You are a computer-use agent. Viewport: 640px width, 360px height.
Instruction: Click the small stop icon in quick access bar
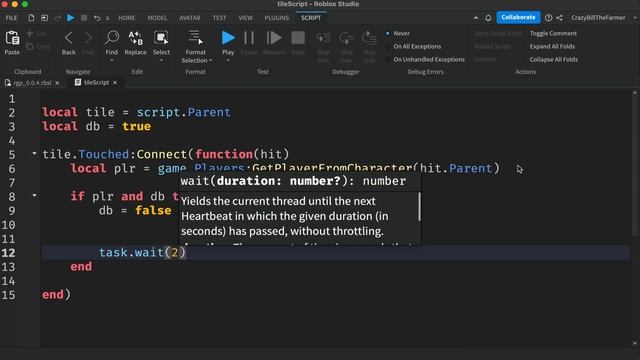point(84,18)
